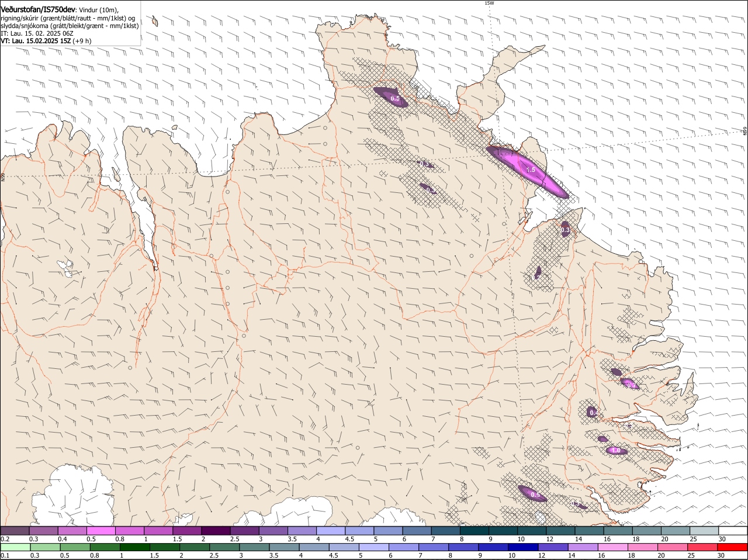748x560 pixels.
Task: Select the darkest purple 2 swatch in upper legend
Action: [x=216, y=531]
